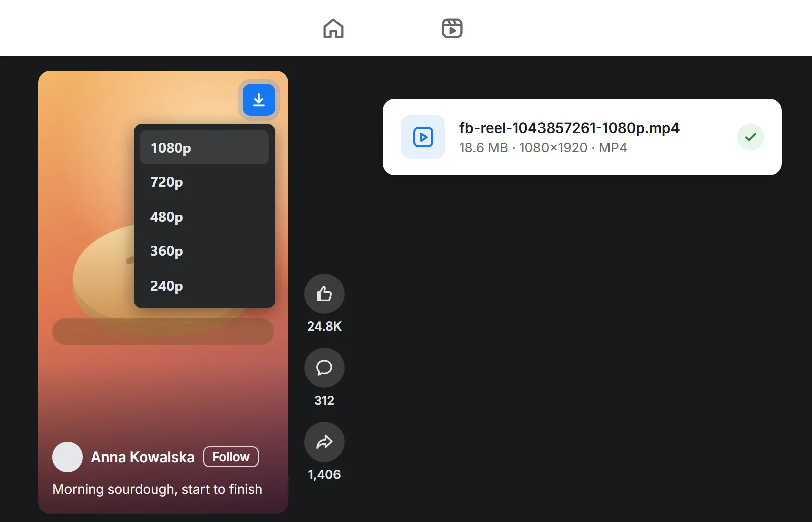This screenshot has width=812, height=522.
Task: Follow Anna Kowalska
Action: click(231, 456)
